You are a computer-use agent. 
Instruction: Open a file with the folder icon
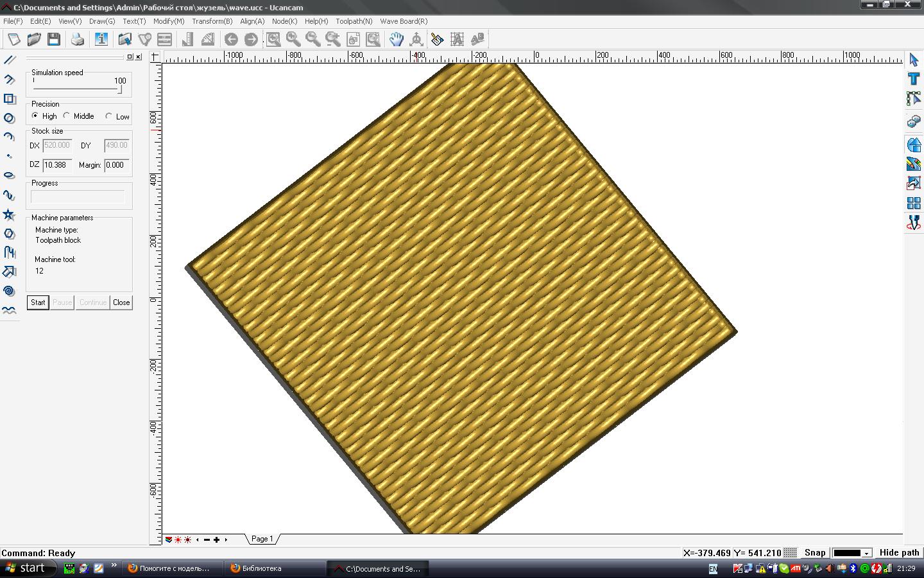[34, 39]
